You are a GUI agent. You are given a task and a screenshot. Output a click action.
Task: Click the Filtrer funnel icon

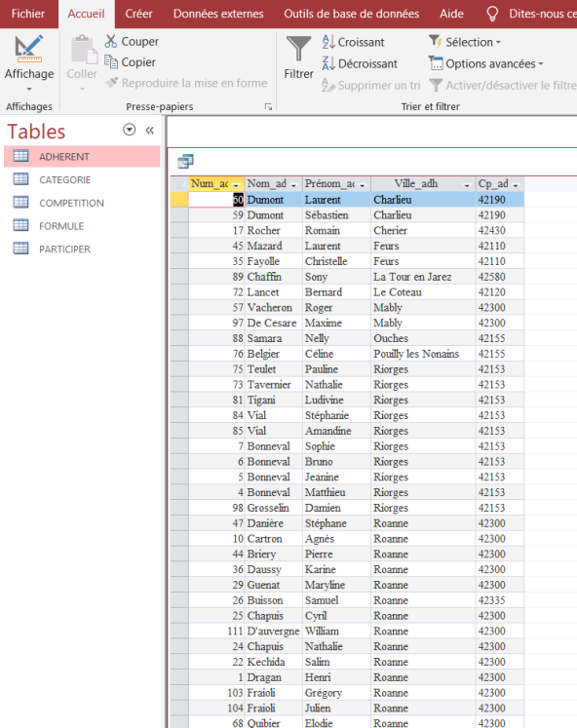(298, 49)
